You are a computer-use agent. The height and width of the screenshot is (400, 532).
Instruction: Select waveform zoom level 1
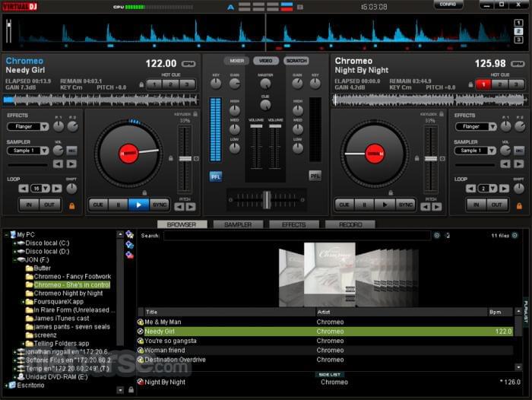[x=518, y=23]
